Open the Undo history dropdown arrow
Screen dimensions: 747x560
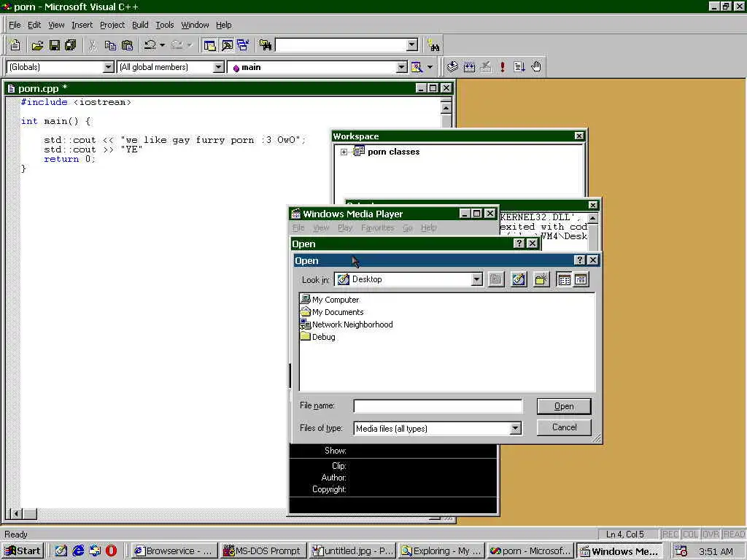click(163, 45)
